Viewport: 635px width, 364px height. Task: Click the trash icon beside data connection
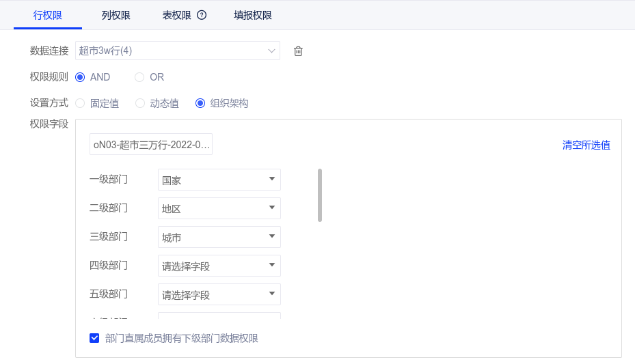point(298,51)
